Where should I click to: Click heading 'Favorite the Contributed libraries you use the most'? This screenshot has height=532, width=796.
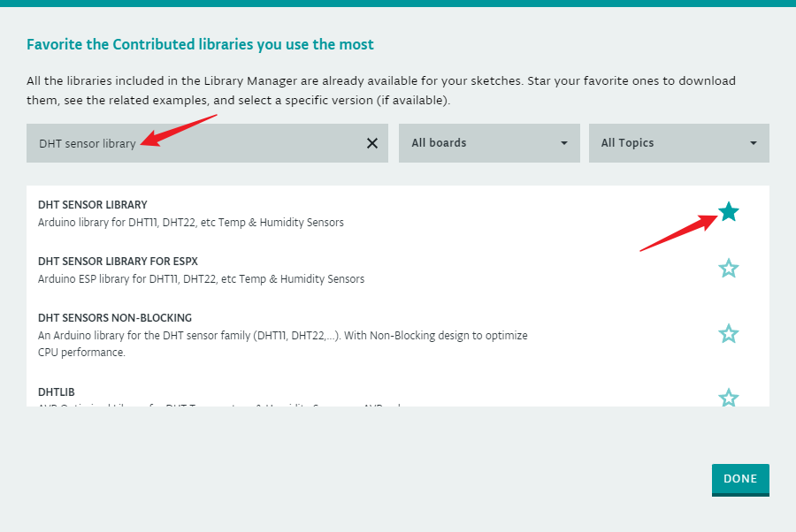click(x=200, y=45)
